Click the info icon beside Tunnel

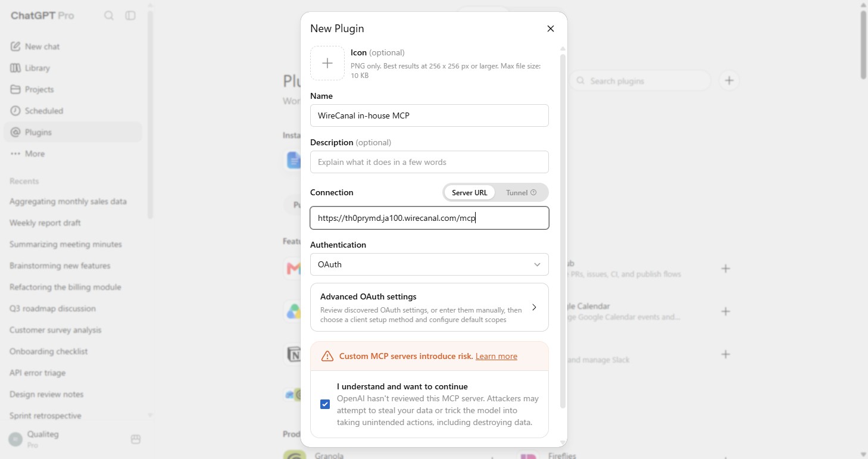533,192
